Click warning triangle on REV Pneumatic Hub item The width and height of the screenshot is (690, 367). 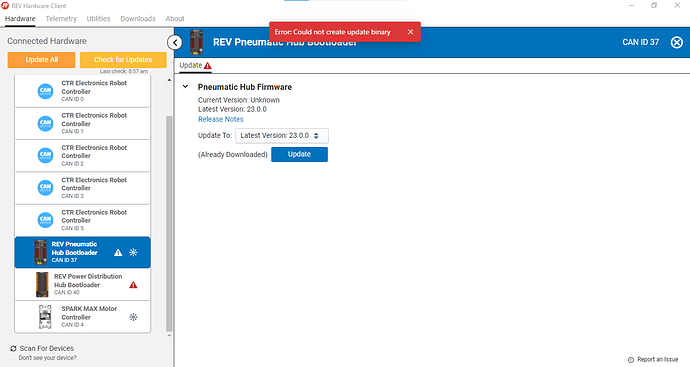tap(118, 253)
